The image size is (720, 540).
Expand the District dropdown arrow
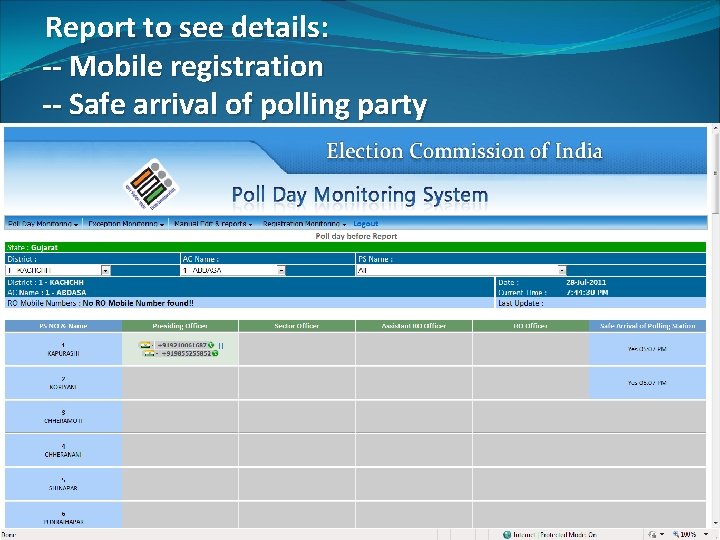pyautogui.click(x=106, y=270)
